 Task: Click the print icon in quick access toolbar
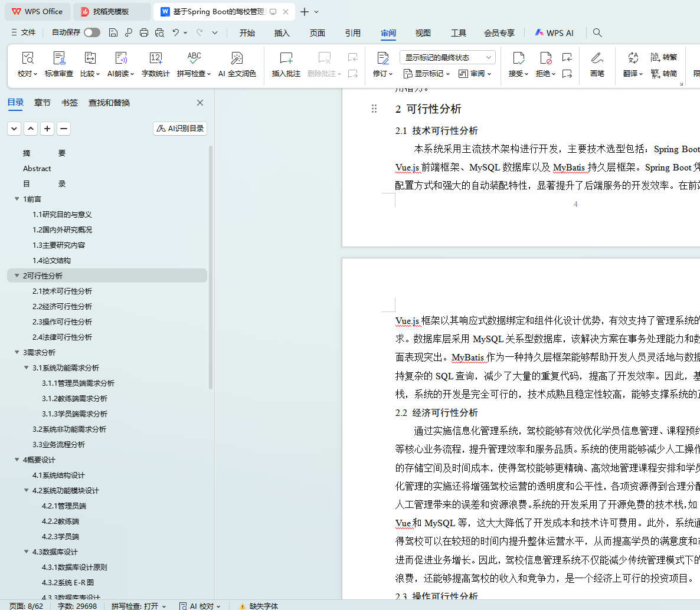[x=144, y=32]
